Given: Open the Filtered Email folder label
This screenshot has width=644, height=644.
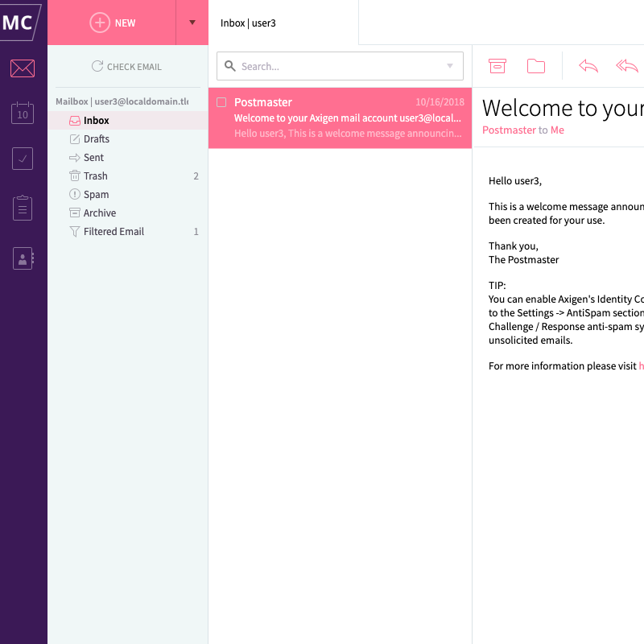Looking at the screenshot, I should (x=114, y=231).
